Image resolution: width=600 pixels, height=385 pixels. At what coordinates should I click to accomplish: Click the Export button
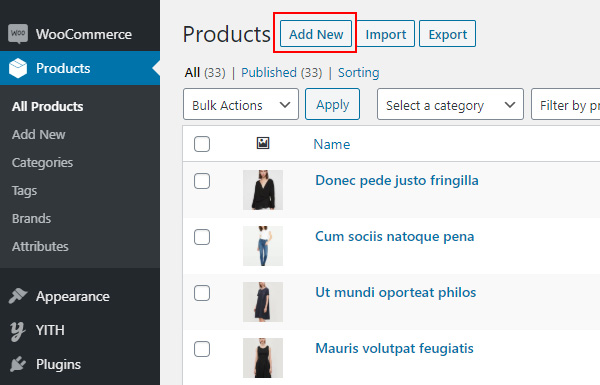447,34
